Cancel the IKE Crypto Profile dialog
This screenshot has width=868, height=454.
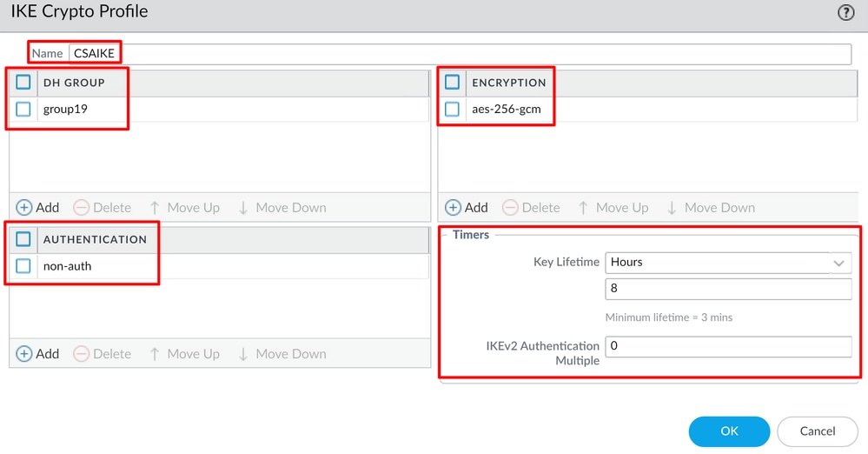pos(817,431)
